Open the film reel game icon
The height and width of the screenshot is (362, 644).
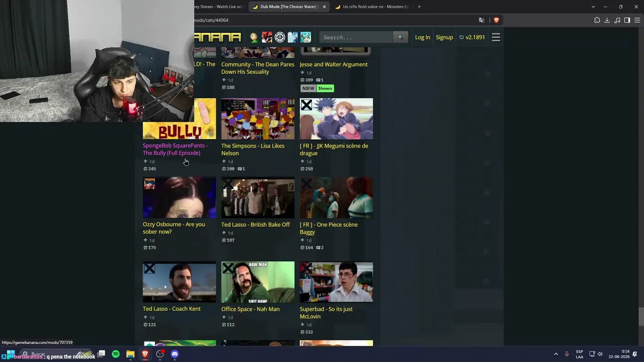point(280,37)
